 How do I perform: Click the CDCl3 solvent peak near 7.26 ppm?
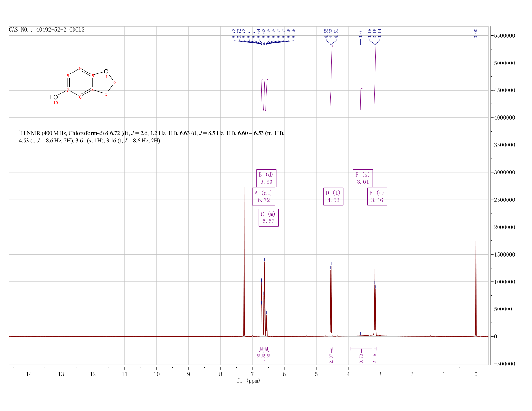[x=244, y=250]
